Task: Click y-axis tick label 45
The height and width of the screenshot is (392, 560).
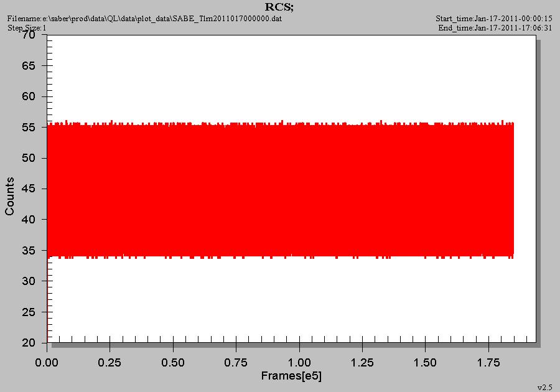Action: pyautogui.click(x=29, y=189)
